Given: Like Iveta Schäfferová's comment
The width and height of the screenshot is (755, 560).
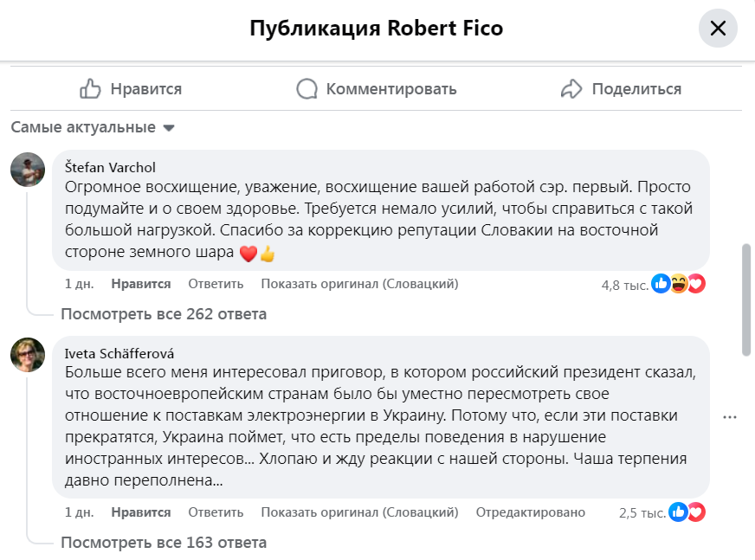Looking at the screenshot, I should tap(141, 512).
